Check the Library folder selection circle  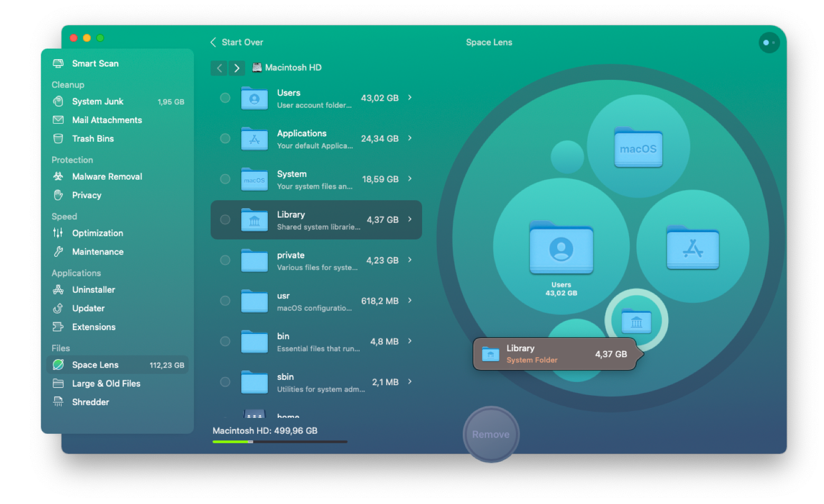click(225, 220)
